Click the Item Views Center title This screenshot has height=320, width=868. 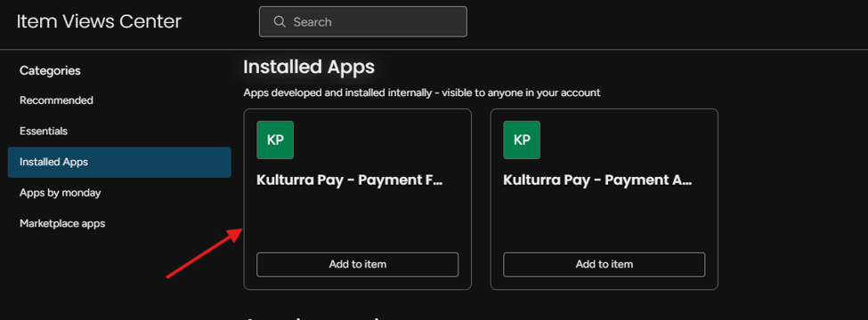pos(99,21)
